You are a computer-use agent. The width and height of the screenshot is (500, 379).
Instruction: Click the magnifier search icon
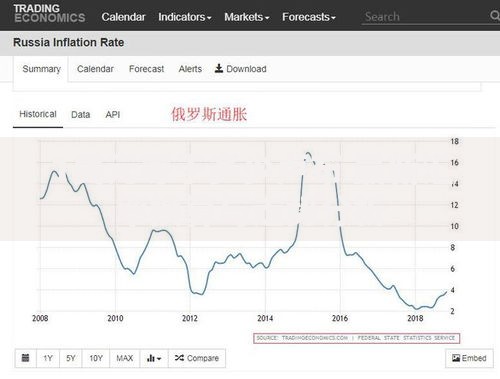pos(495,15)
